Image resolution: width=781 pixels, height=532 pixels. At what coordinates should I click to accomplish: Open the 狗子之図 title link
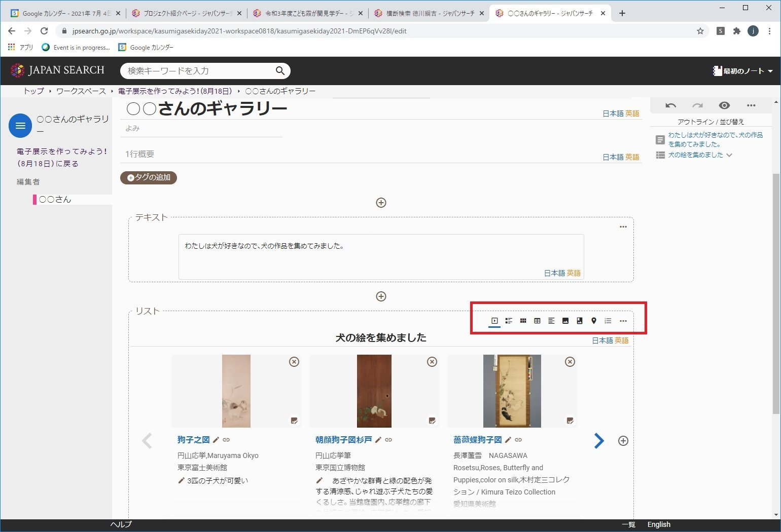click(x=193, y=440)
